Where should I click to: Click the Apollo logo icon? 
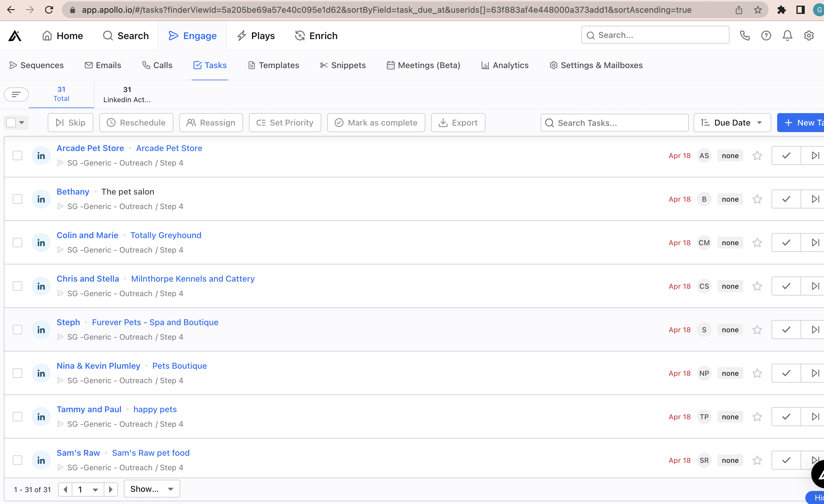(x=15, y=36)
